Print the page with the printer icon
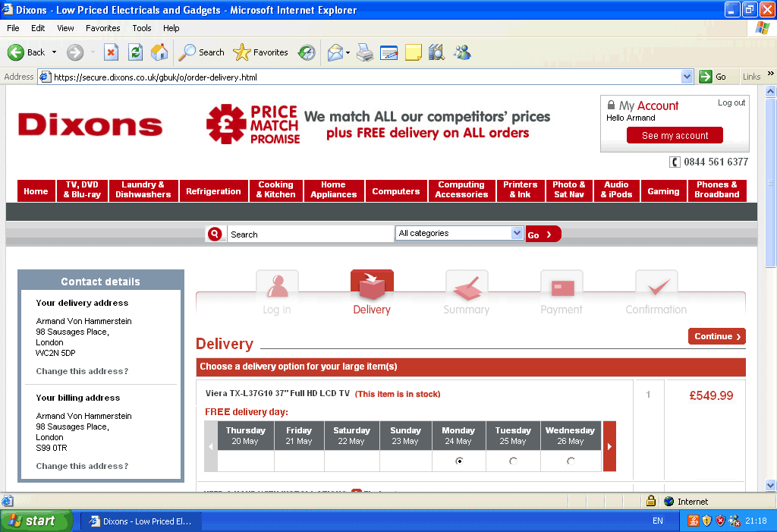The height and width of the screenshot is (532, 777). [x=365, y=52]
